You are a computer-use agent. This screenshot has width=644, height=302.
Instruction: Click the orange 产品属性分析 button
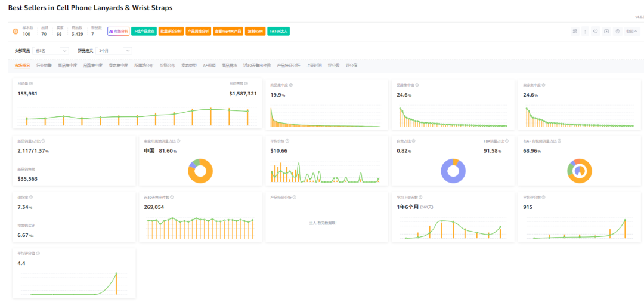(198, 31)
